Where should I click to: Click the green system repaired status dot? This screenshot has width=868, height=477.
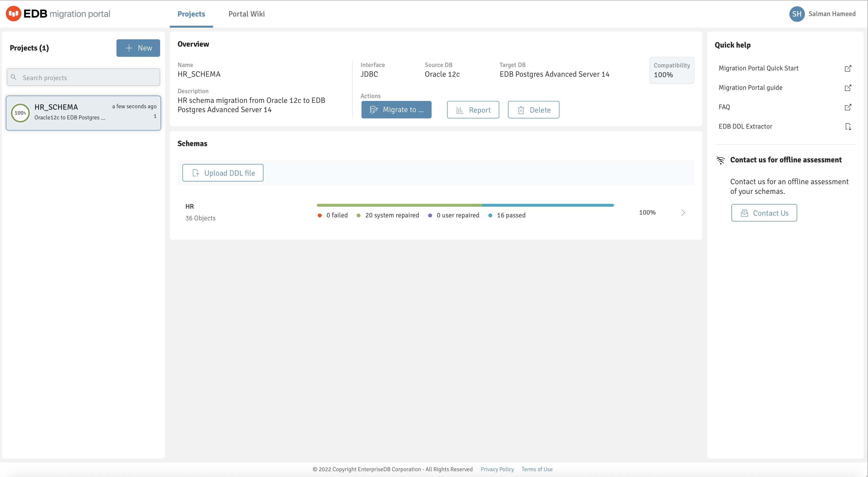point(359,215)
